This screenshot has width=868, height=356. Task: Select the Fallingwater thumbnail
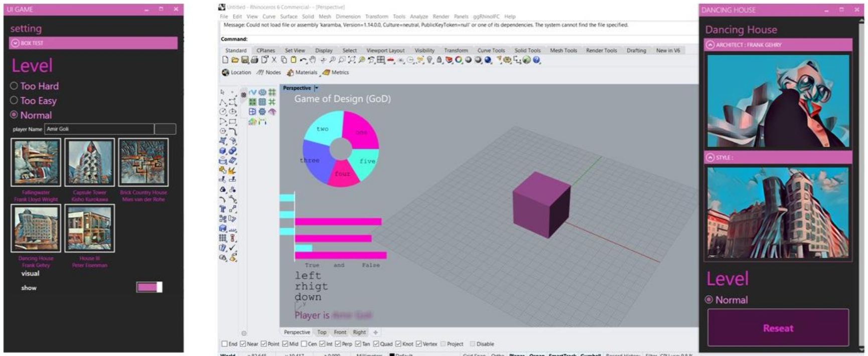point(36,162)
